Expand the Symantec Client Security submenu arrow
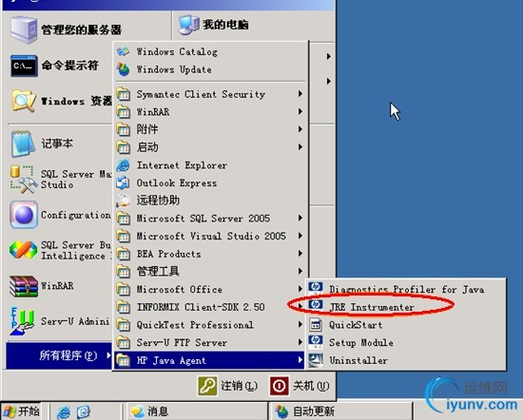The image size is (523, 420). click(300, 94)
